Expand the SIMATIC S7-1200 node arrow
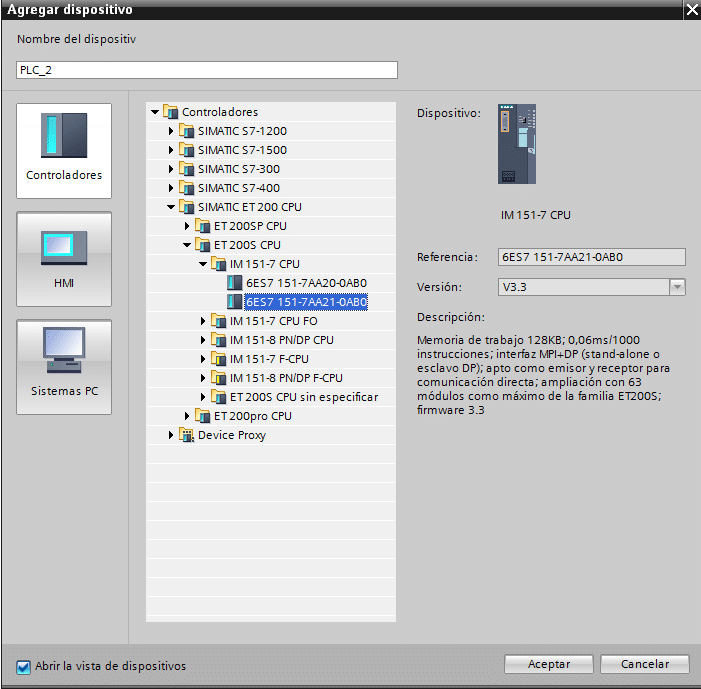The image size is (701, 689). coord(171,131)
